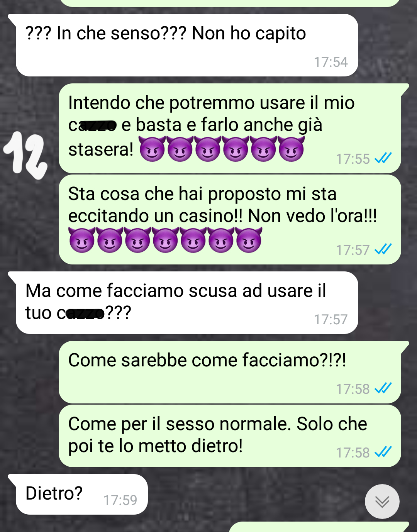Tap the read checkmarks on the 'Sta cosa che hai proposto' message
417x532 pixels.
tap(383, 249)
